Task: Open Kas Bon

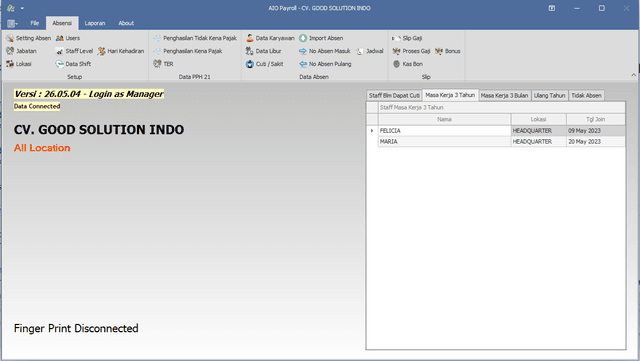Action: 408,64
